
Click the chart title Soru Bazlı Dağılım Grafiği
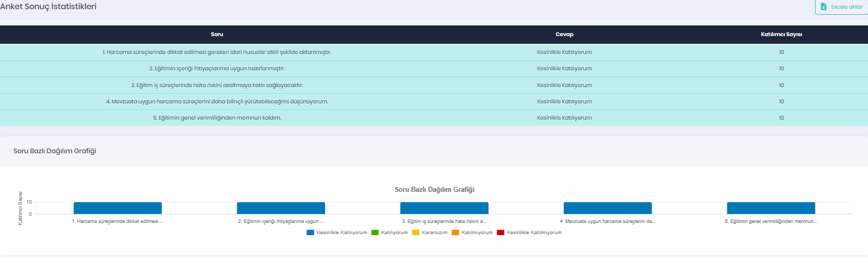pos(435,189)
